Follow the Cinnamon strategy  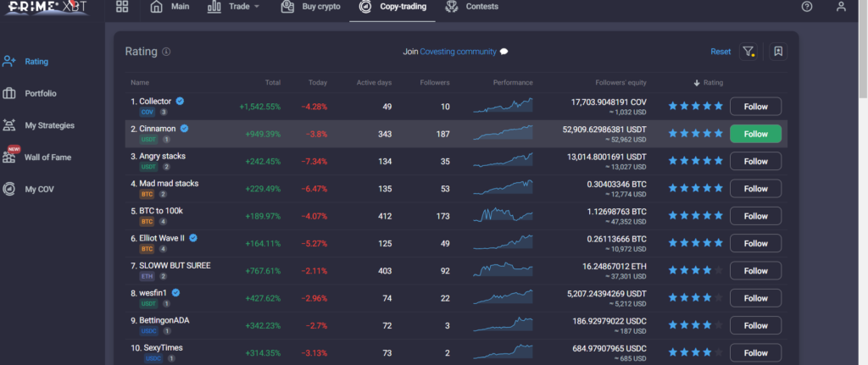point(754,134)
